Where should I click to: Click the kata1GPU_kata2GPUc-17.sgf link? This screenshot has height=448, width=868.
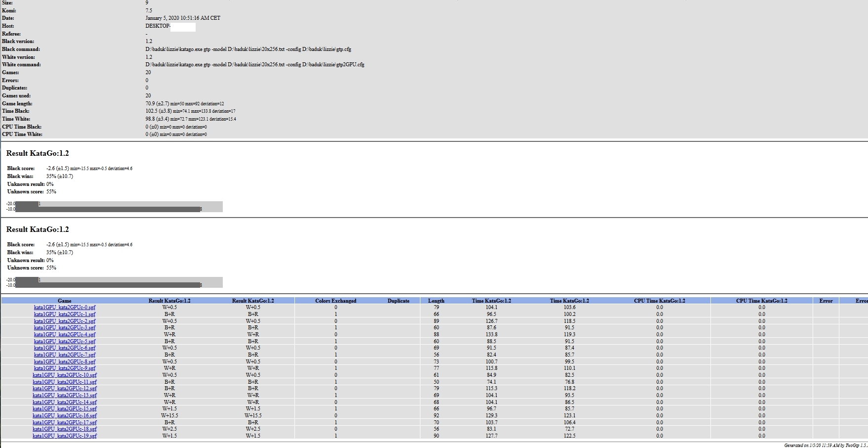point(64,423)
